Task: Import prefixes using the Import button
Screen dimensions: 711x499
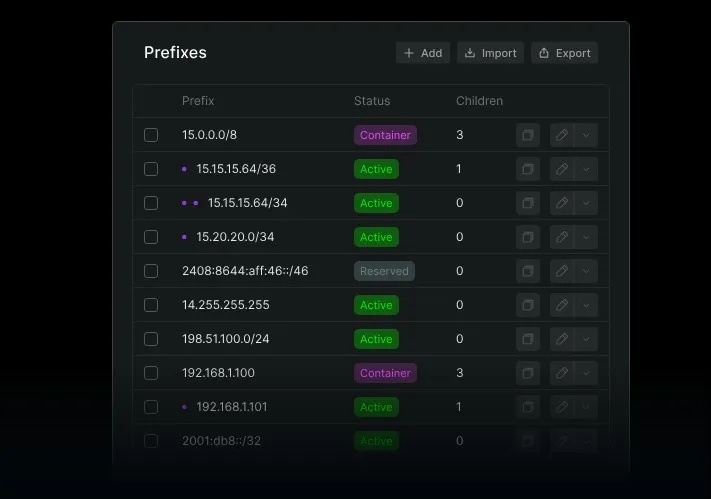Action: click(491, 53)
